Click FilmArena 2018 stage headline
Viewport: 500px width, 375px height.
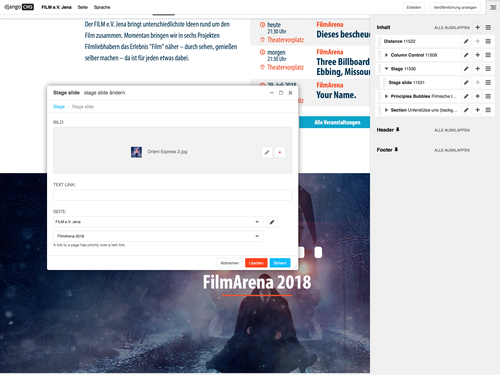tap(257, 282)
